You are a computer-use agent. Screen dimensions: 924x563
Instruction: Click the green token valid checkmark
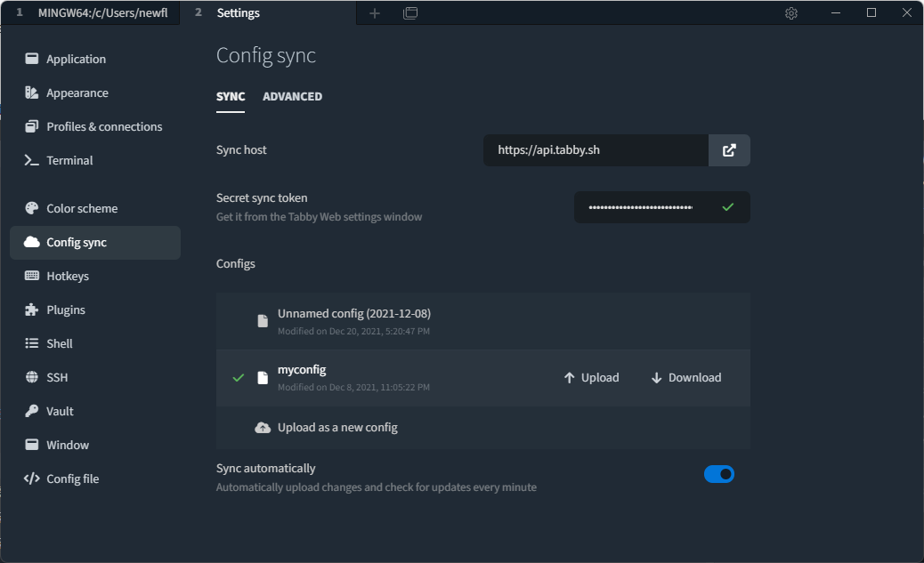tap(728, 207)
